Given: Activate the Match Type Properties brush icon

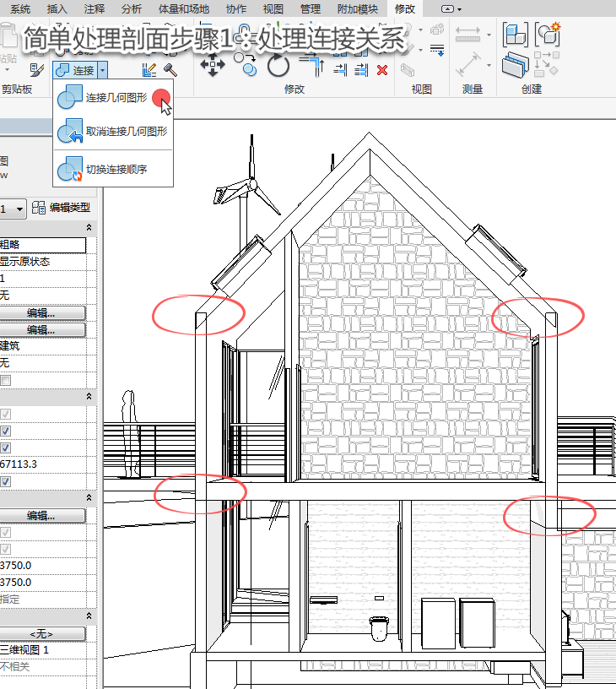Looking at the screenshot, I should (x=37, y=70).
